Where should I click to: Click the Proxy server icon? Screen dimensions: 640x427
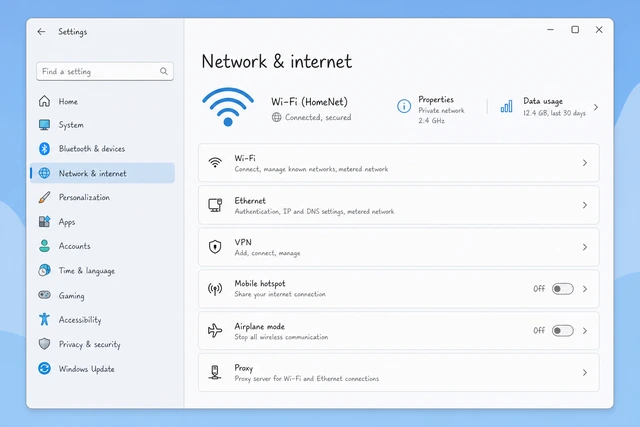215,372
